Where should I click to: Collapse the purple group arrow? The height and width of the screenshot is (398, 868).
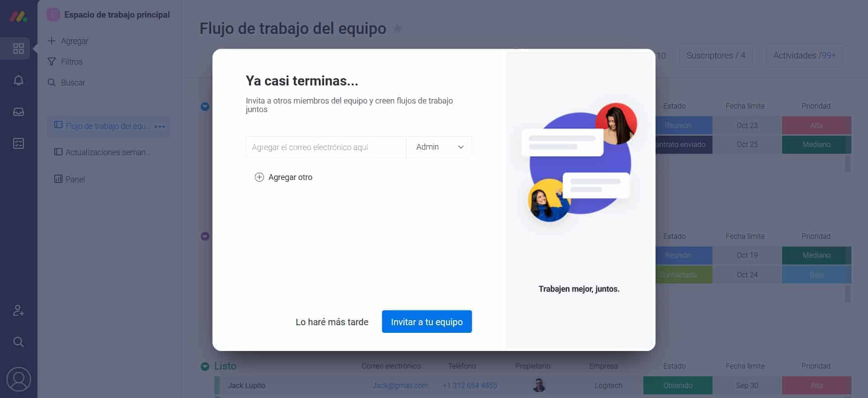coord(205,237)
